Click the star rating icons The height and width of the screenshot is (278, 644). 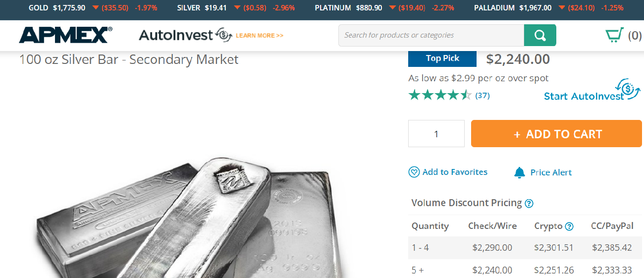(440, 95)
